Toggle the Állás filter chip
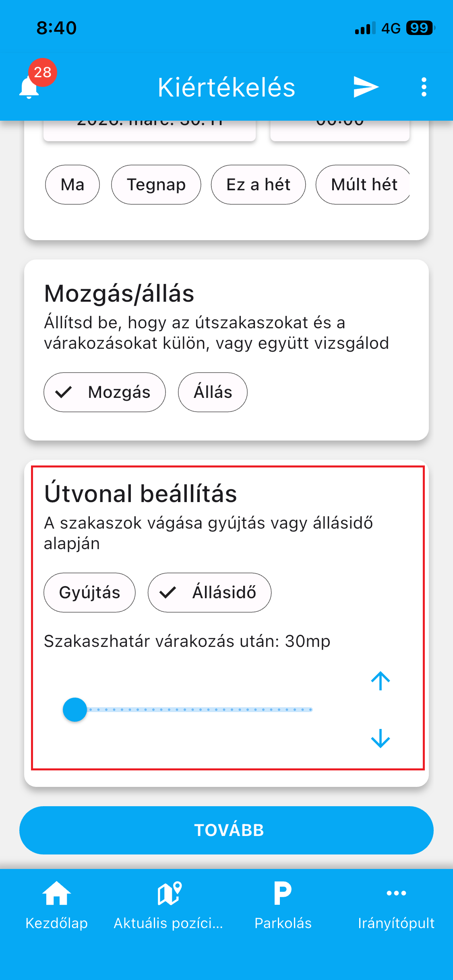453x980 pixels. click(213, 392)
